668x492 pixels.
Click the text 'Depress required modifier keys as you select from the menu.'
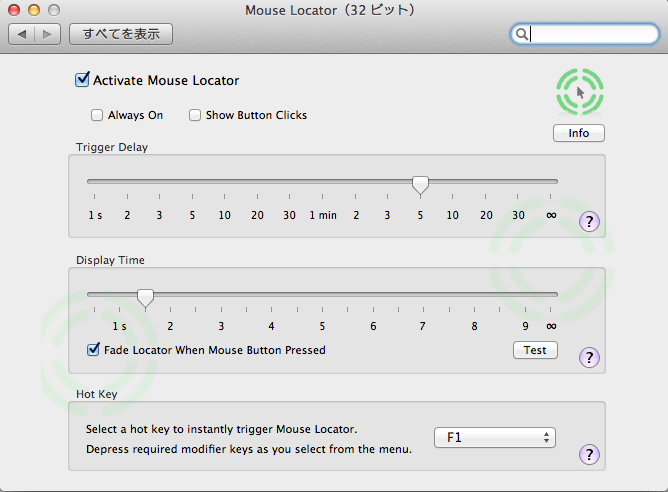click(249, 449)
